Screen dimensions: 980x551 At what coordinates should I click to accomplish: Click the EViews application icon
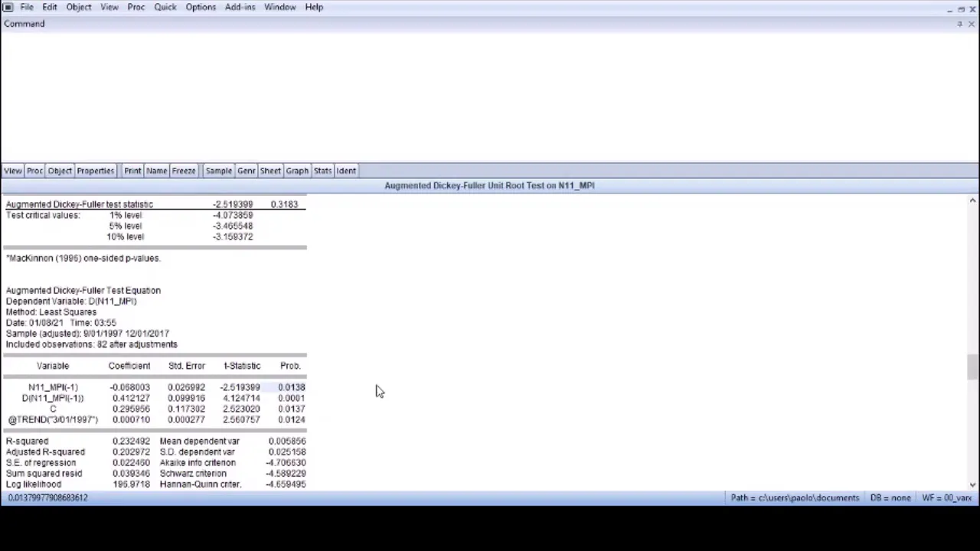8,7
